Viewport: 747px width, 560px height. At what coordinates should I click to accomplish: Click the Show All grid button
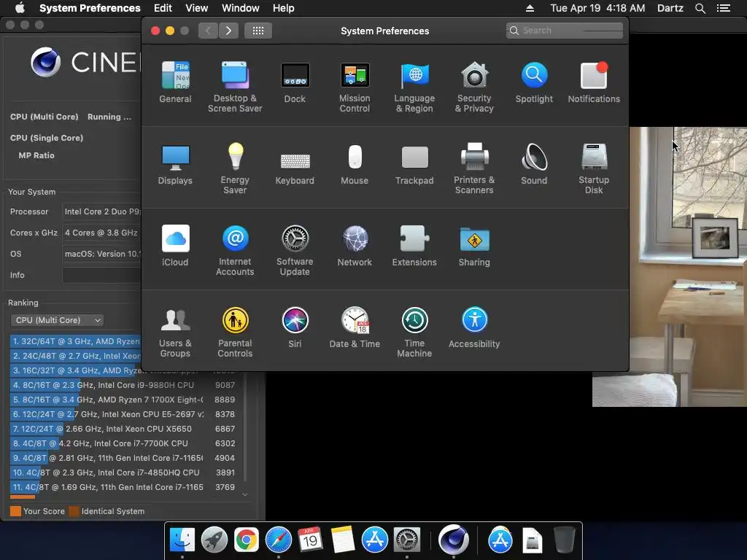coord(258,31)
